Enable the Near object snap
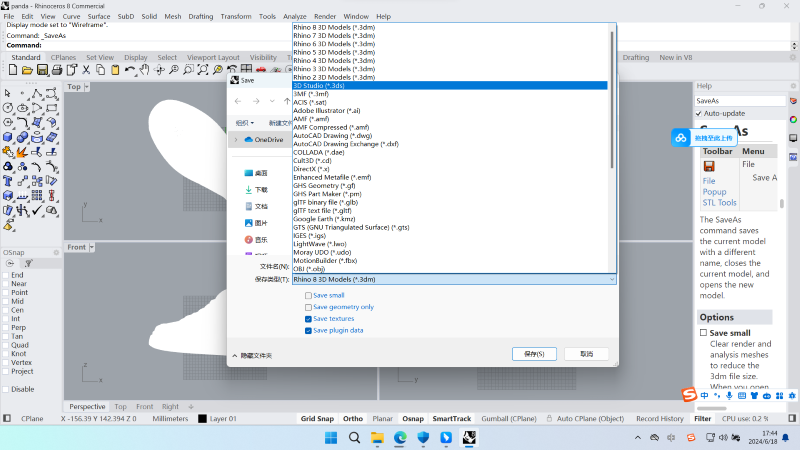Screen dimensions: 800x450 click(x=6, y=284)
